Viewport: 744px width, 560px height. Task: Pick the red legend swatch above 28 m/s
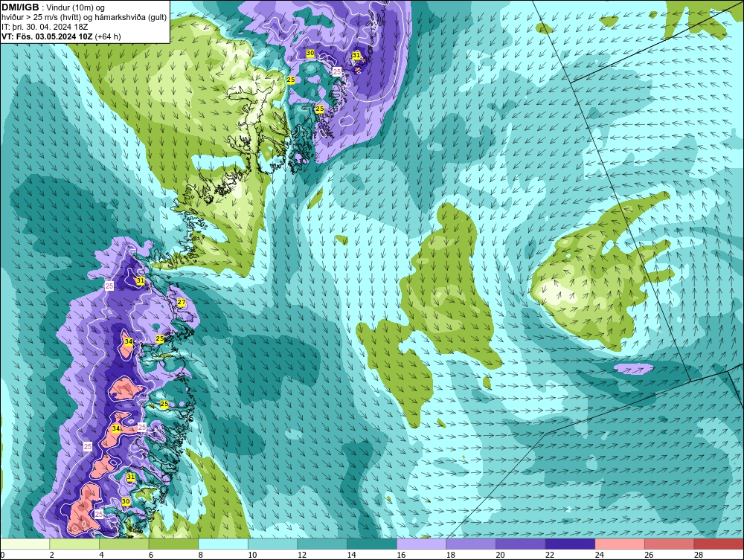click(x=719, y=544)
